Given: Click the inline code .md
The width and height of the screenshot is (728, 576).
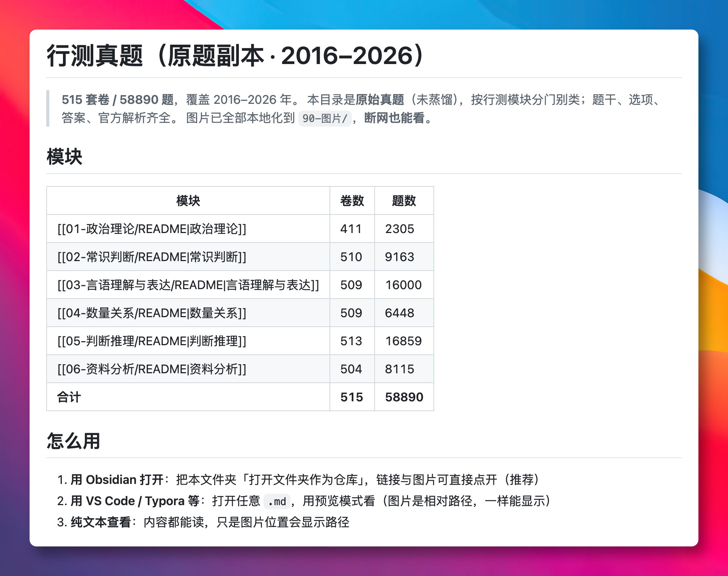Looking at the screenshot, I should point(277,501).
